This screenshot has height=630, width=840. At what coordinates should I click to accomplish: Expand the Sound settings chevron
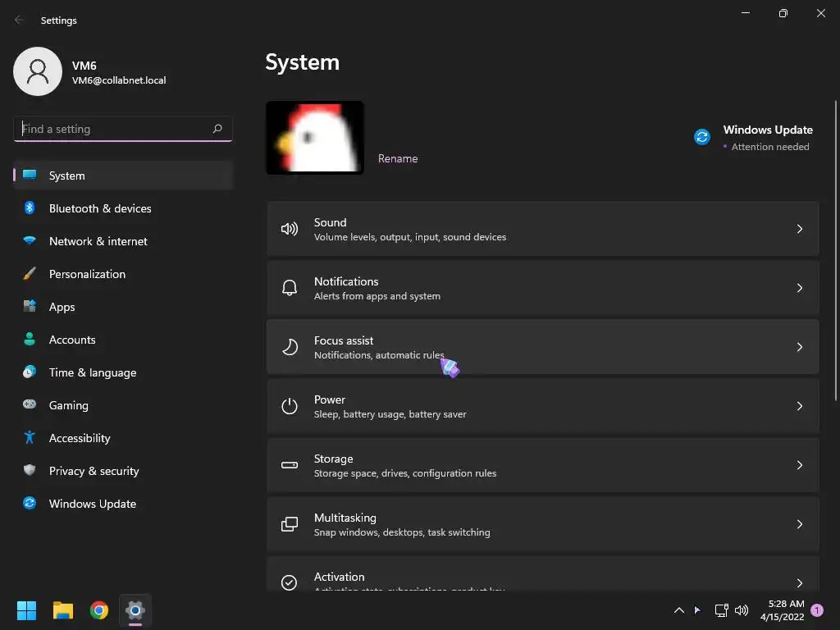coord(799,230)
